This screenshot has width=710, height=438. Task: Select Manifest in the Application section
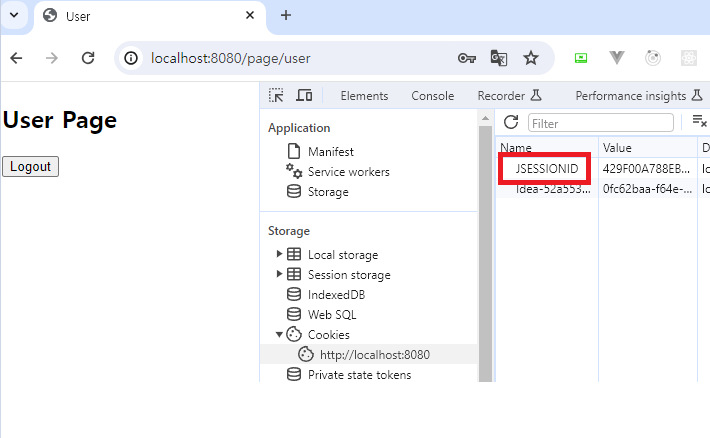point(331,152)
